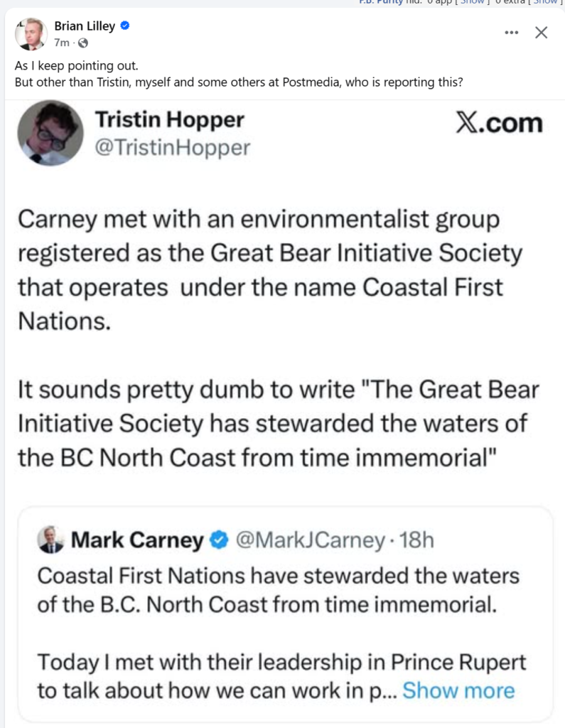The width and height of the screenshot is (565, 728).
Task: Hide this post with the X button
Action: click(x=541, y=33)
